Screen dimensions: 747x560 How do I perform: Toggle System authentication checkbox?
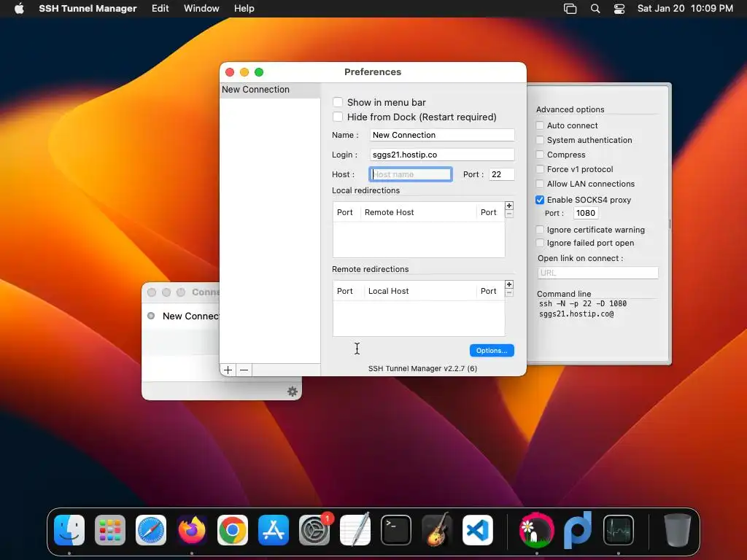coord(540,140)
